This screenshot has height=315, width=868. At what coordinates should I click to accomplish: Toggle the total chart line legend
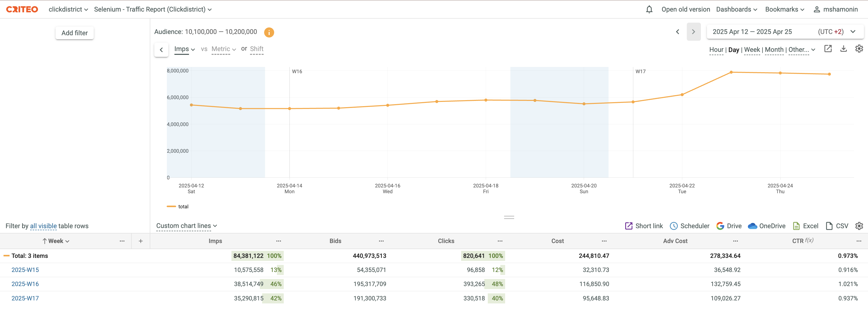click(178, 206)
